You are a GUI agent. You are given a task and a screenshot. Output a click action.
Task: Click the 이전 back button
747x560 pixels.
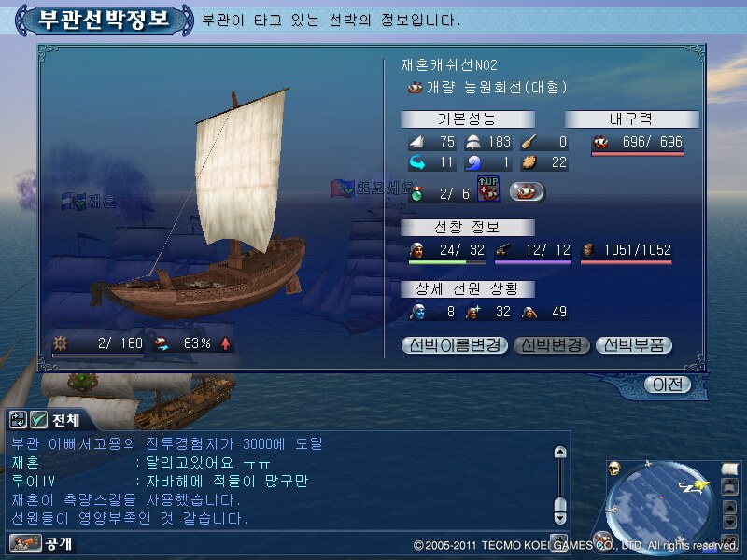pos(668,385)
